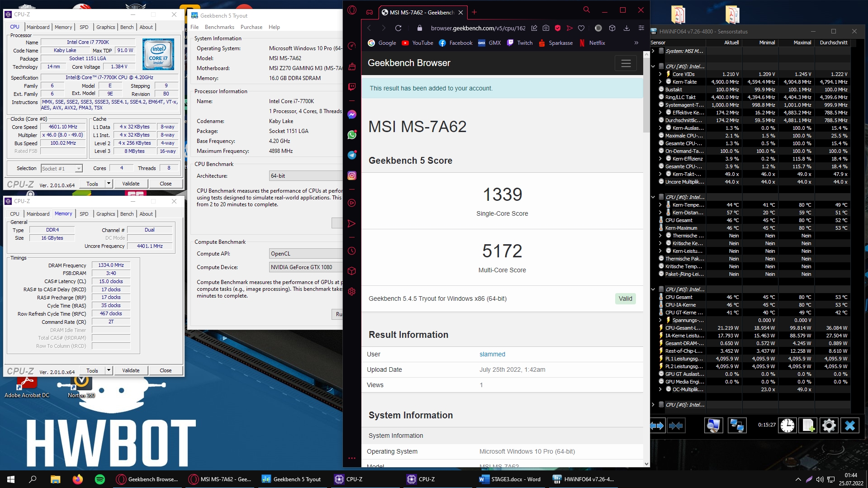Click HWiNFO blue X close sensors button
Viewport: 868px width, 488px height.
850,426
